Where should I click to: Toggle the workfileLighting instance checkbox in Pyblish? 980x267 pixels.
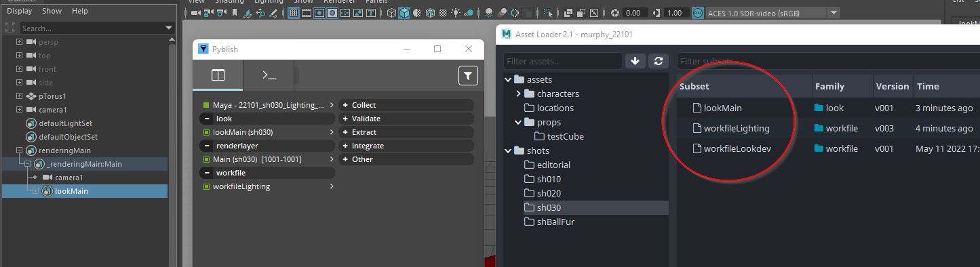click(206, 186)
